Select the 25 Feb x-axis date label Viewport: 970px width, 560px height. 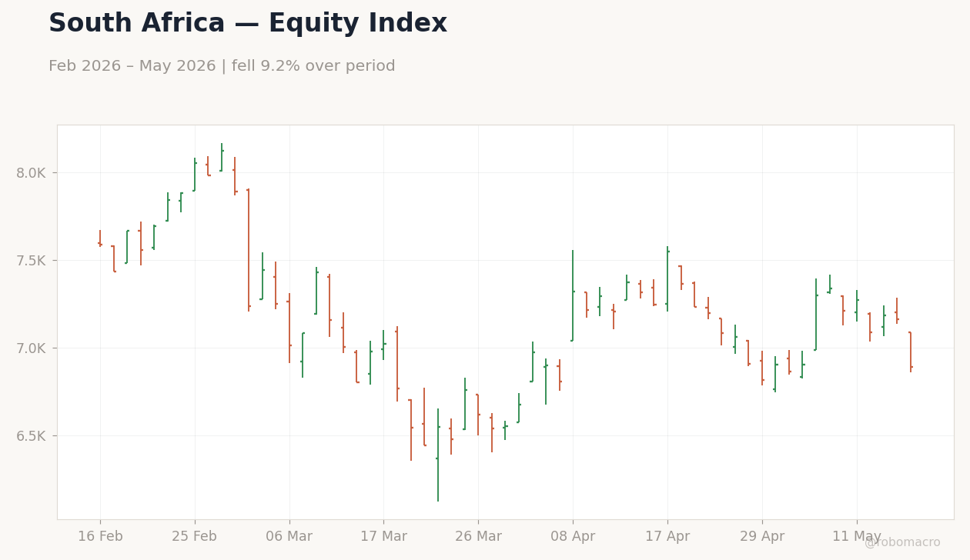pyautogui.click(x=195, y=537)
